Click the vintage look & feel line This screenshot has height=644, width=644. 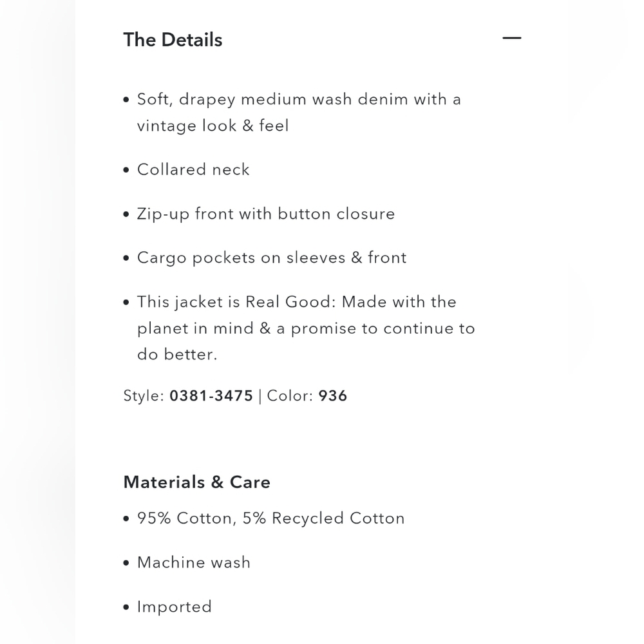[213, 126]
